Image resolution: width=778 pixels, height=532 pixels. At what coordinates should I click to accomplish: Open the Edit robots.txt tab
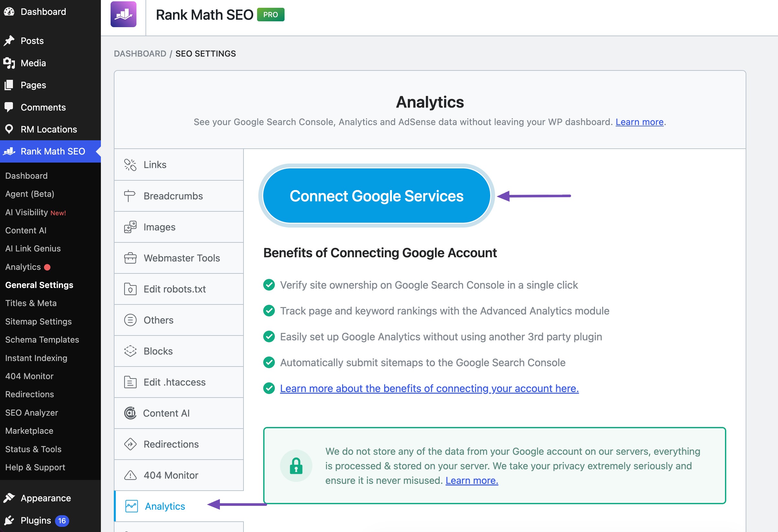click(179, 289)
